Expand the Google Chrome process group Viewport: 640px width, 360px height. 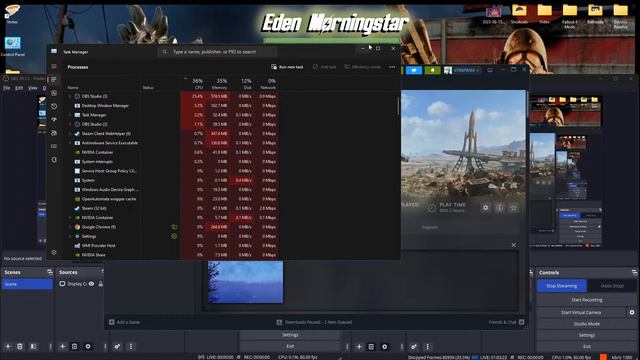(x=70, y=227)
